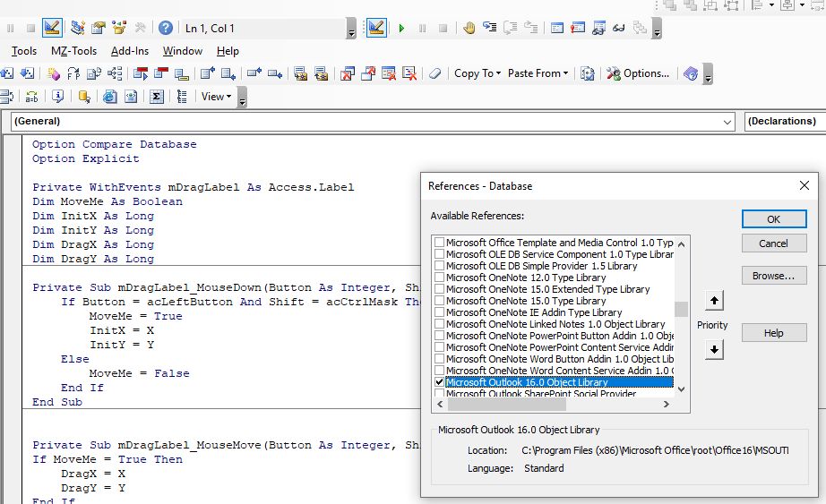Open the MZ-Tools menu

click(x=73, y=51)
